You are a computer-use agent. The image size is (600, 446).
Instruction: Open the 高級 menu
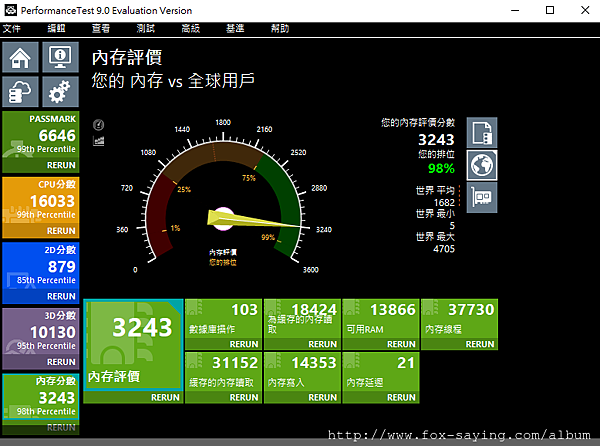point(191,29)
